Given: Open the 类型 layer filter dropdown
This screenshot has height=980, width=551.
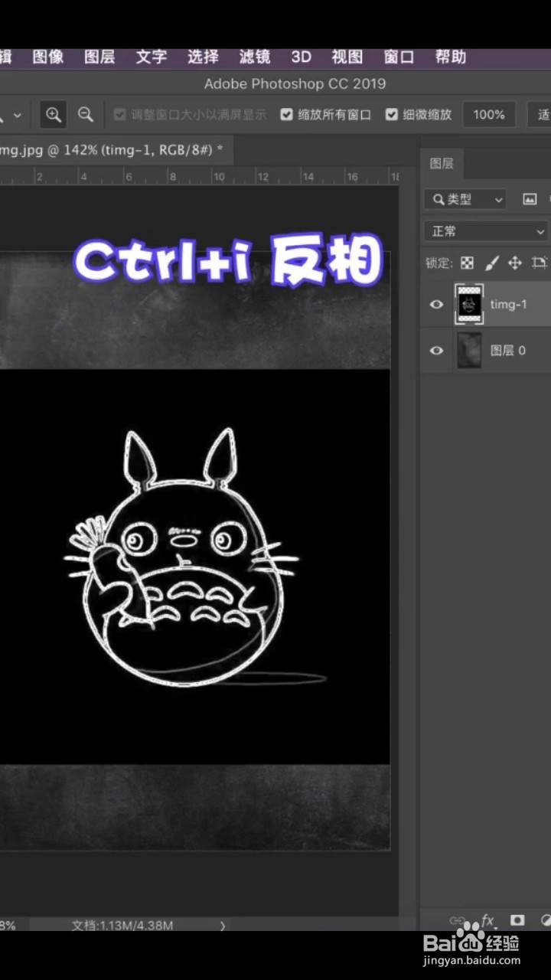Looking at the screenshot, I should [x=465, y=199].
